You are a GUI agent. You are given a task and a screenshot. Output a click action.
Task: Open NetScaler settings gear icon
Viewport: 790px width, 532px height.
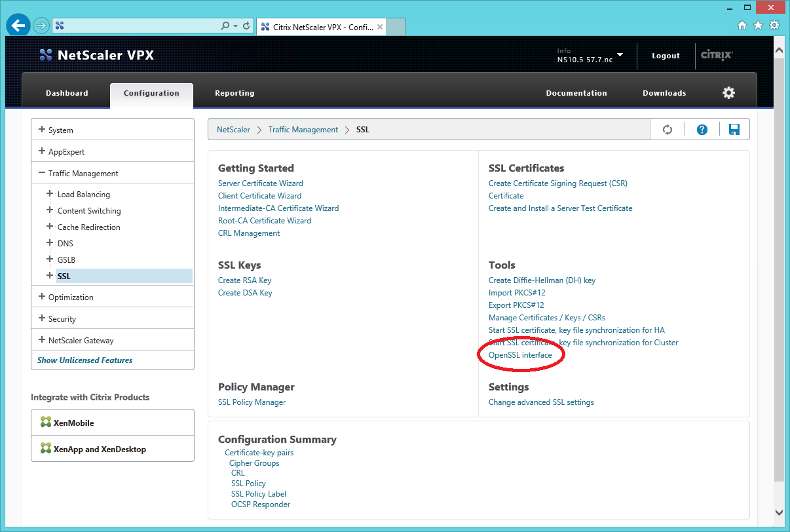pos(728,92)
